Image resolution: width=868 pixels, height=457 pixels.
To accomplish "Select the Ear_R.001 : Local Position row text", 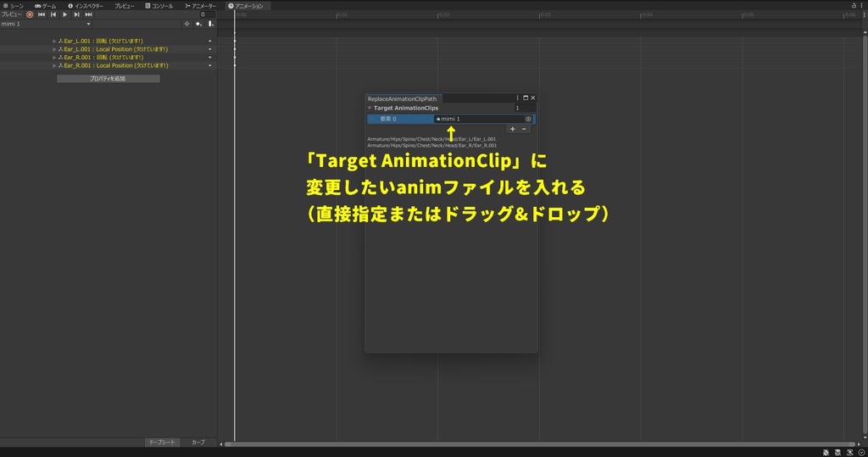I will (x=115, y=65).
